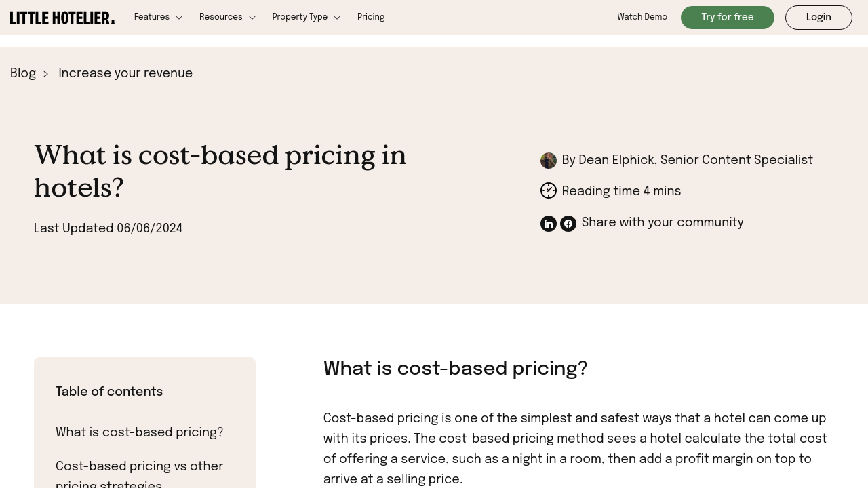Click the Resources chevron arrow
Screen dimensions: 868x488
(x=252, y=18)
